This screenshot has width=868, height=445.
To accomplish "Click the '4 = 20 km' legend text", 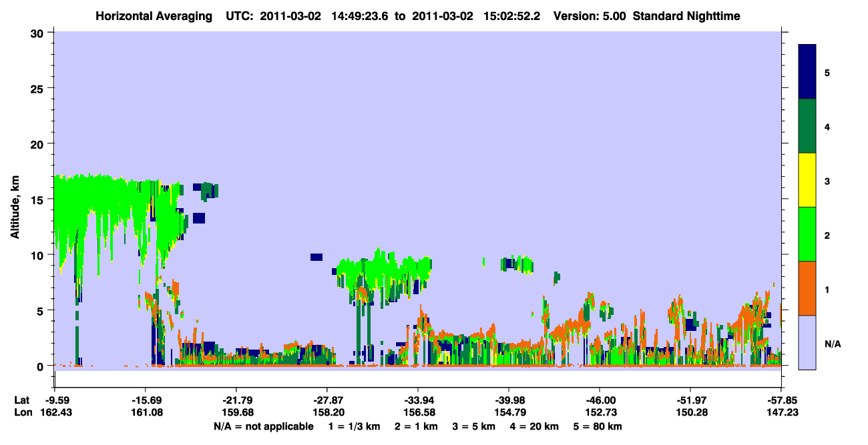I will pyautogui.click(x=534, y=426).
